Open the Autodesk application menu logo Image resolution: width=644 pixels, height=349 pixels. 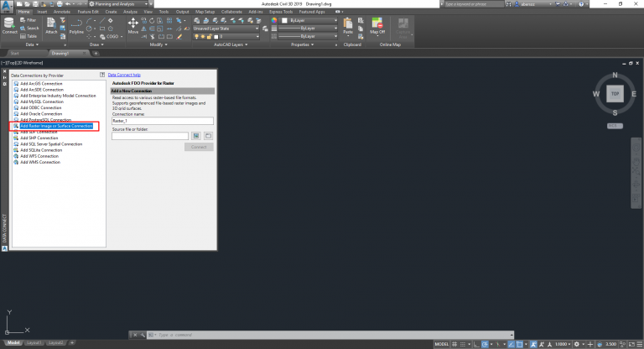(7, 6)
